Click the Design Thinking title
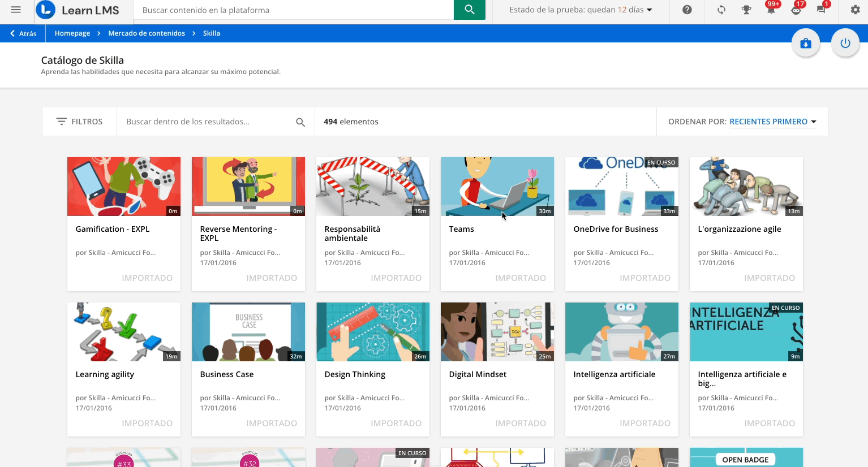 click(355, 374)
